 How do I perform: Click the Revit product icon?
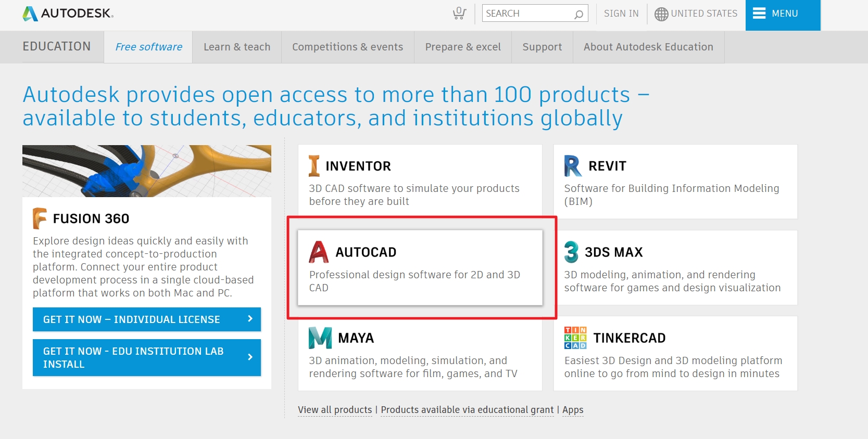click(x=573, y=166)
